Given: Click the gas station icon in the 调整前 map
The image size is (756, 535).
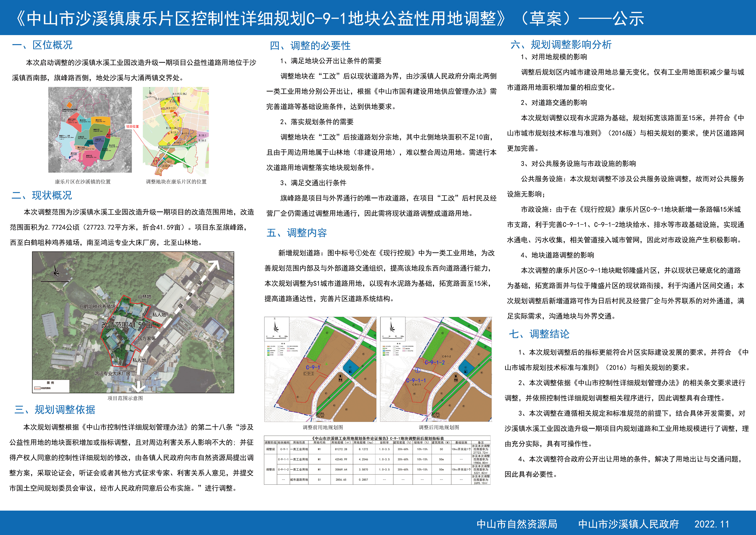Looking at the screenshot, I should click(350, 371).
